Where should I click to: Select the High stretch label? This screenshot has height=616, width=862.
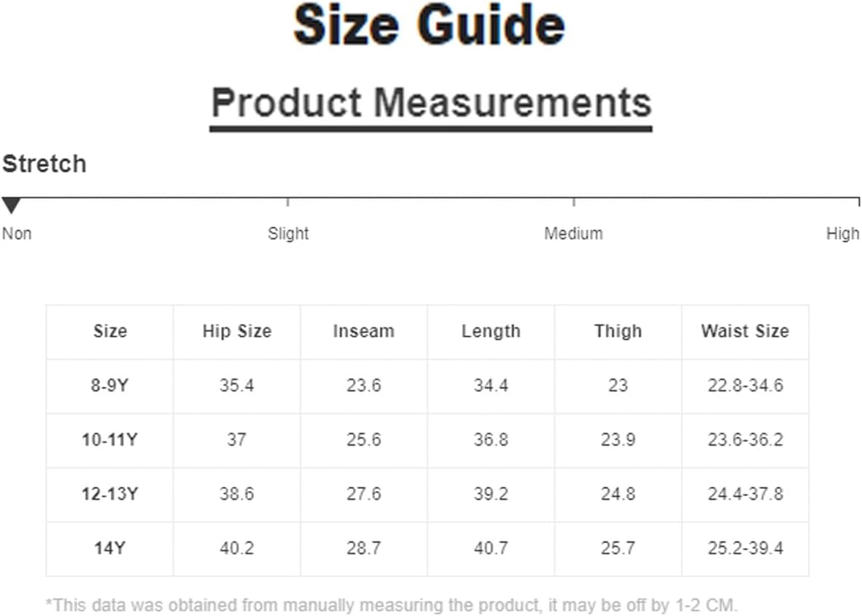(x=842, y=234)
